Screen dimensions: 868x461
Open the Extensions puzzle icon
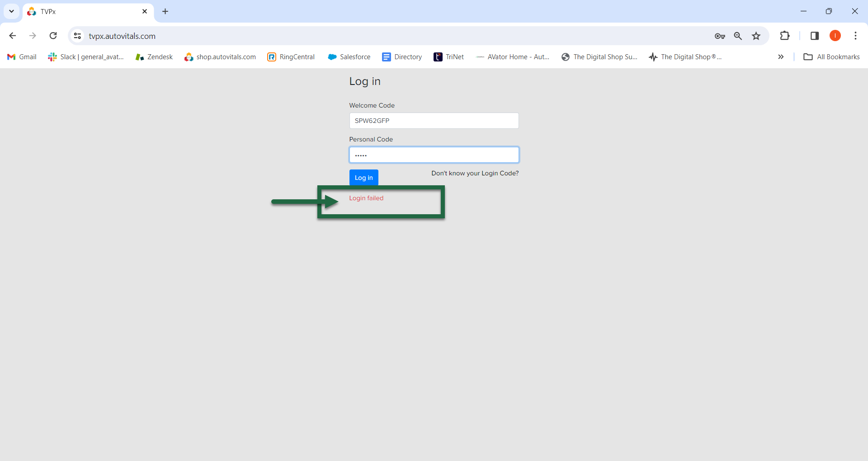tap(785, 36)
